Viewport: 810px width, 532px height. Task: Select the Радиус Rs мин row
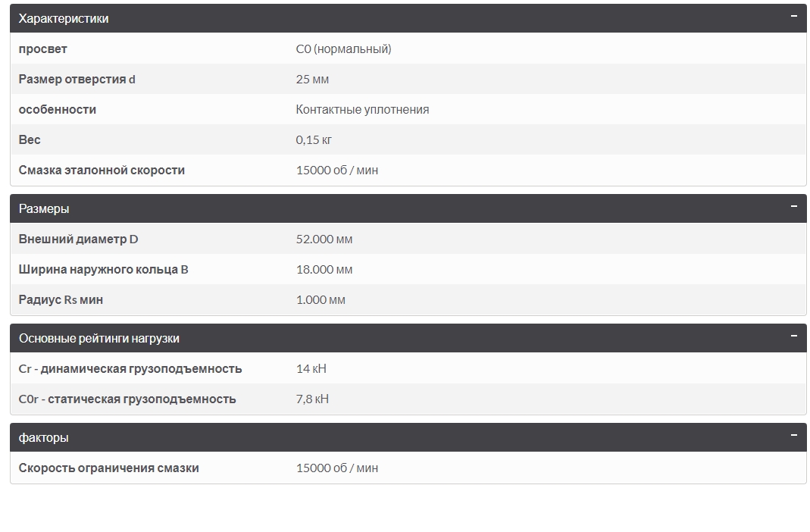point(408,299)
